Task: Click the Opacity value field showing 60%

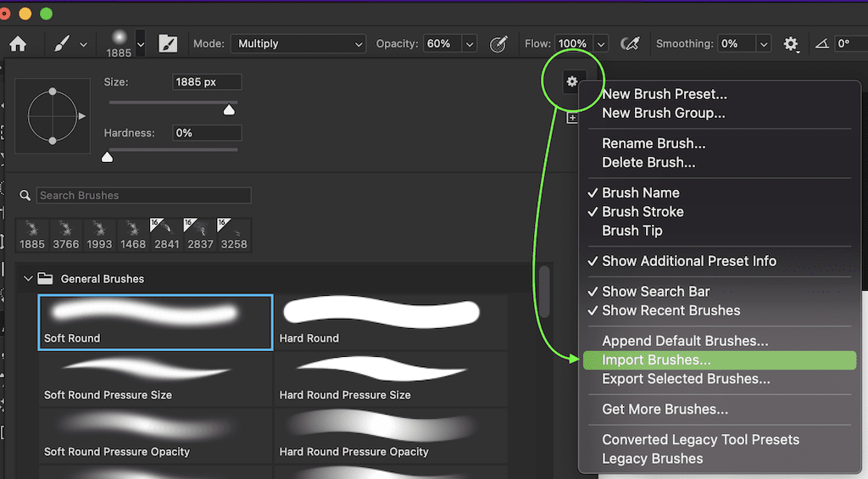Action: 442,44
